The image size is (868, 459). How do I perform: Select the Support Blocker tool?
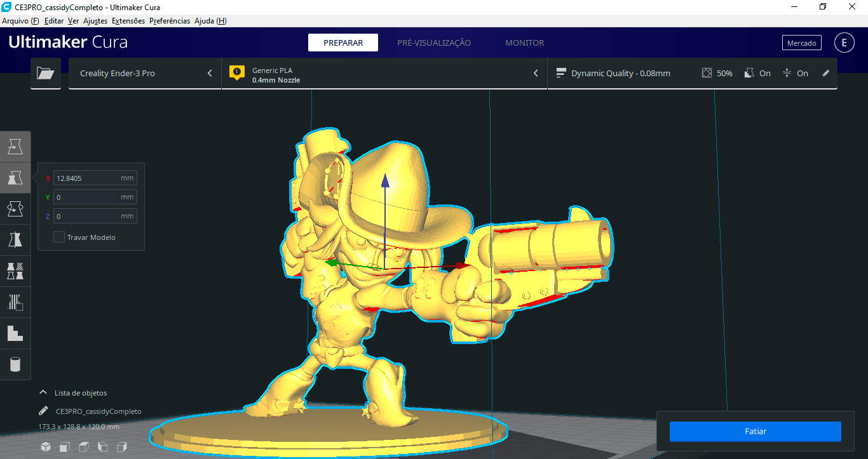(15, 302)
